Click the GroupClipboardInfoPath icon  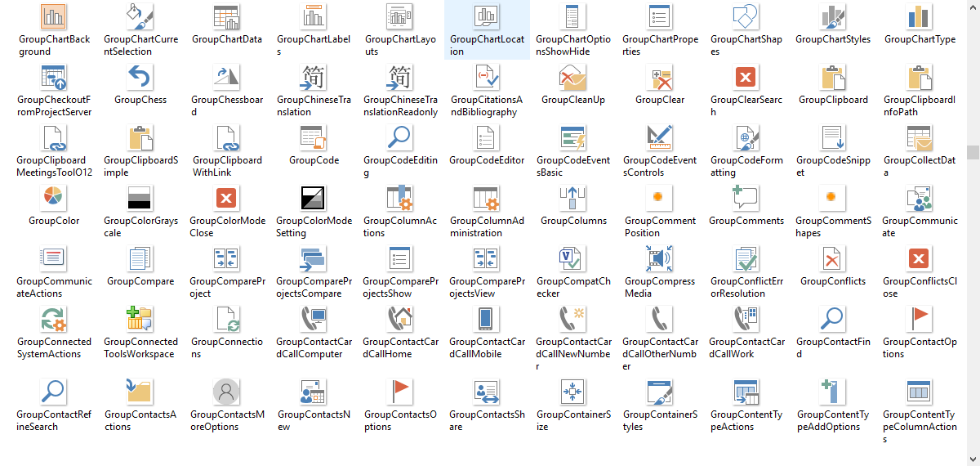(920, 78)
